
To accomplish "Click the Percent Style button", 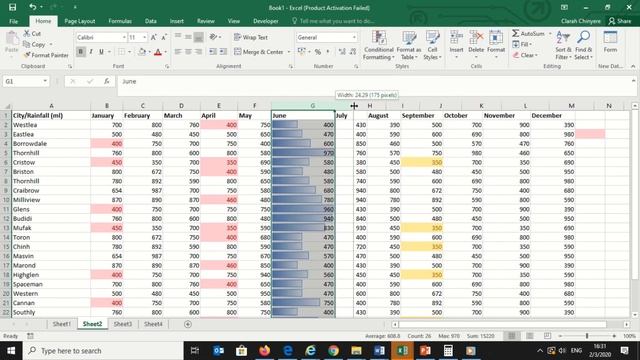I will [318, 52].
